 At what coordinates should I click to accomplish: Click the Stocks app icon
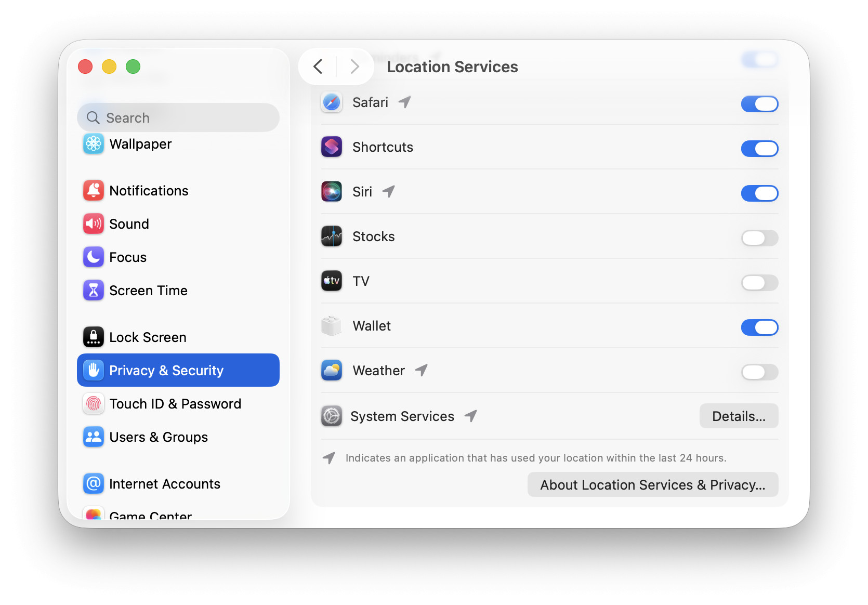[x=332, y=236]
